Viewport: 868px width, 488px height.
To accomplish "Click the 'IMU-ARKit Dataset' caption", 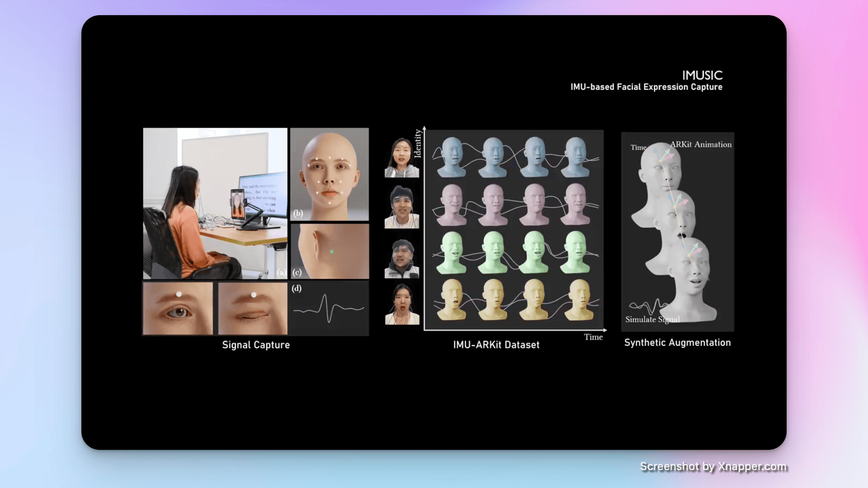I will coord(496,345).
